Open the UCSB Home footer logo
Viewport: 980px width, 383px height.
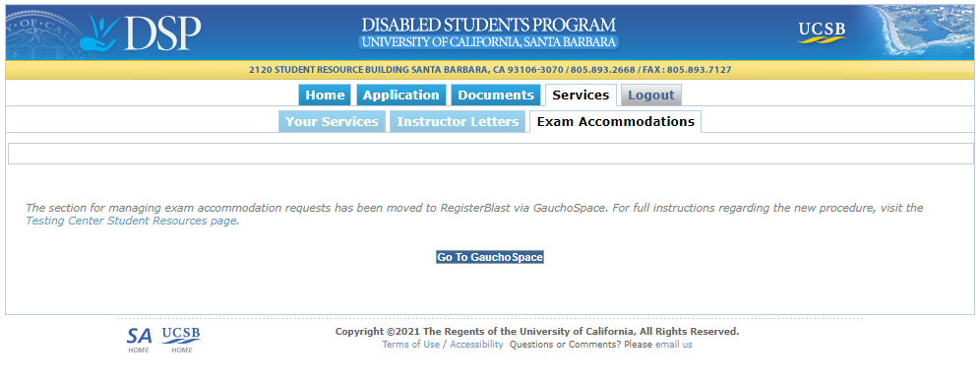[181, 340]
